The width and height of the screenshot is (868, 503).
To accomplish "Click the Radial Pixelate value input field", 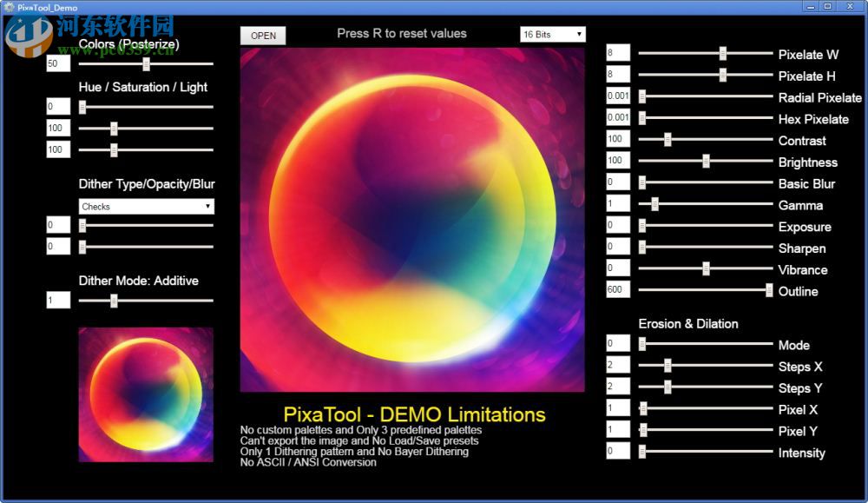I will [x=617, y=97].
